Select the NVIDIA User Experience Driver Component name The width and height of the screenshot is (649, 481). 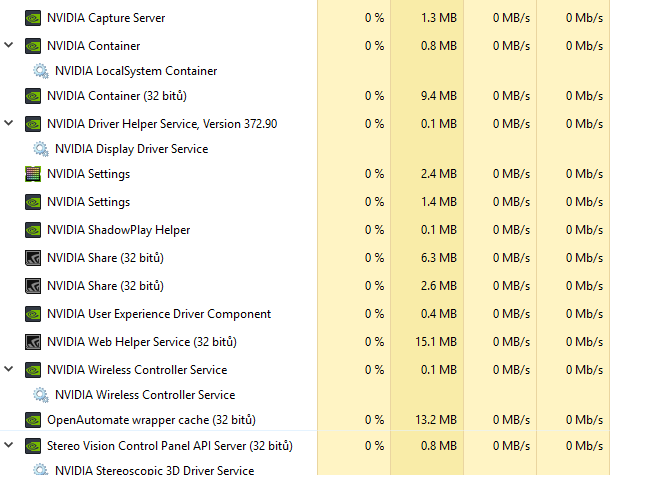[x=158, y=314]
